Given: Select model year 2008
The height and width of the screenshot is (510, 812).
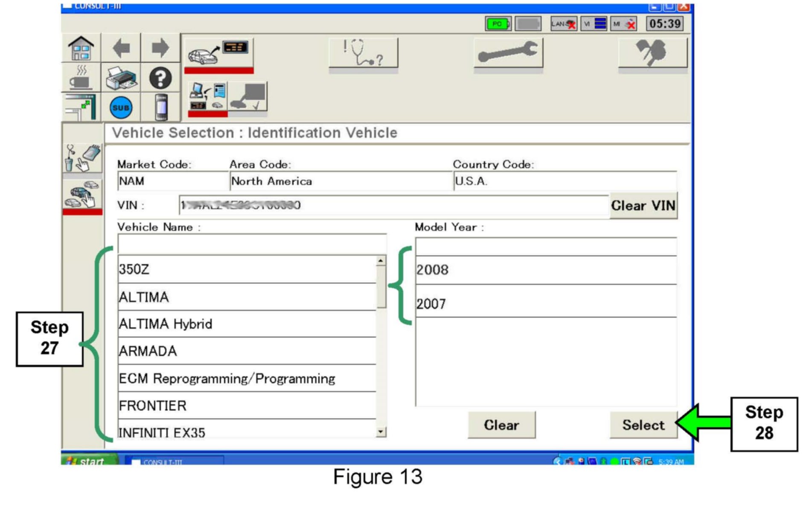Looking at the screenshot, I should (545, 270).
